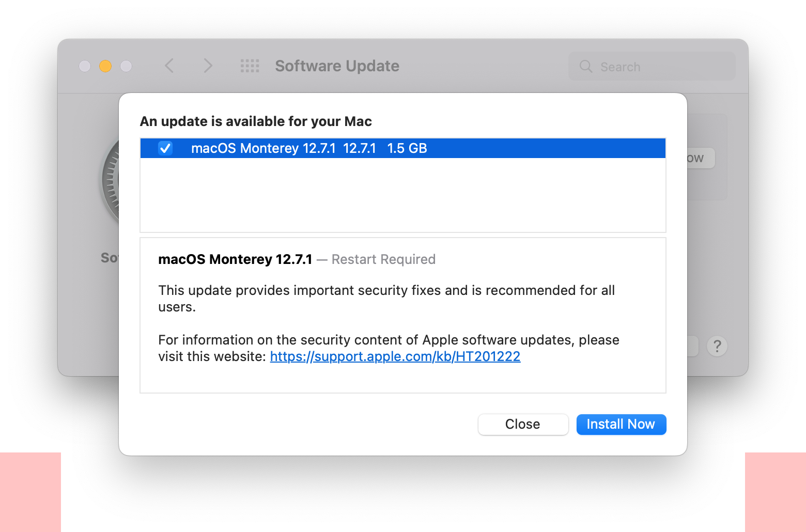Viewport: 806px width, 532px height.
Task: Click the magnifying glass search icon
Action: (x=586, y=67)
